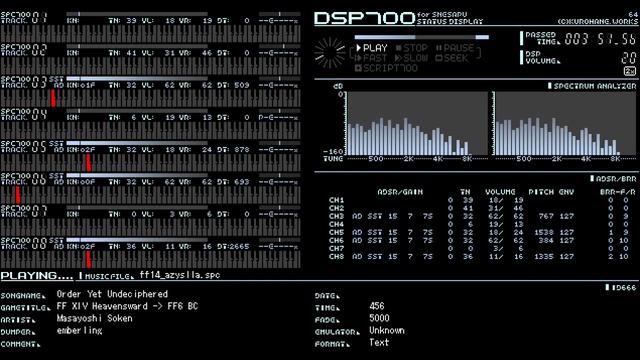
Task: Click CH3 pitch value 767
Action: (546, 216)
